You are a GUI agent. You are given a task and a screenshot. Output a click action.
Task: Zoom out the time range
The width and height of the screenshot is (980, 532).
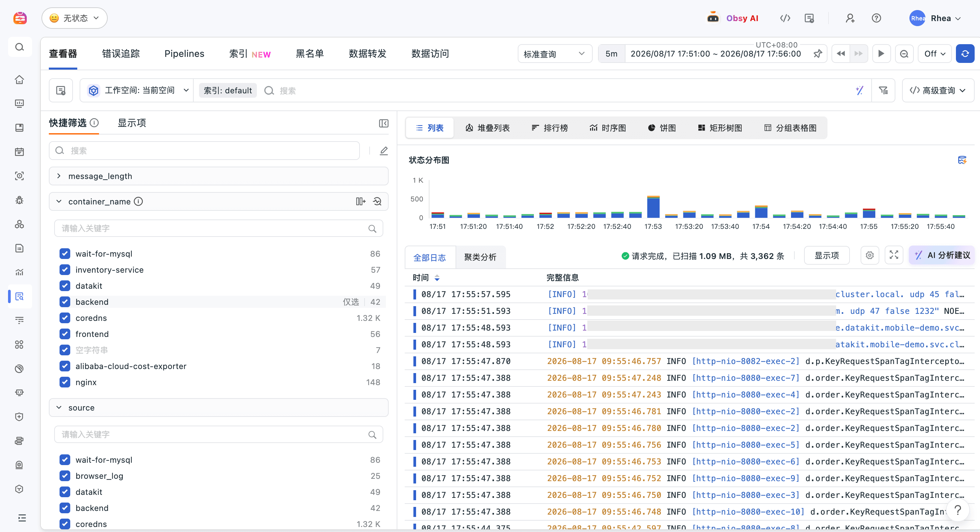(x=904, y=54)
